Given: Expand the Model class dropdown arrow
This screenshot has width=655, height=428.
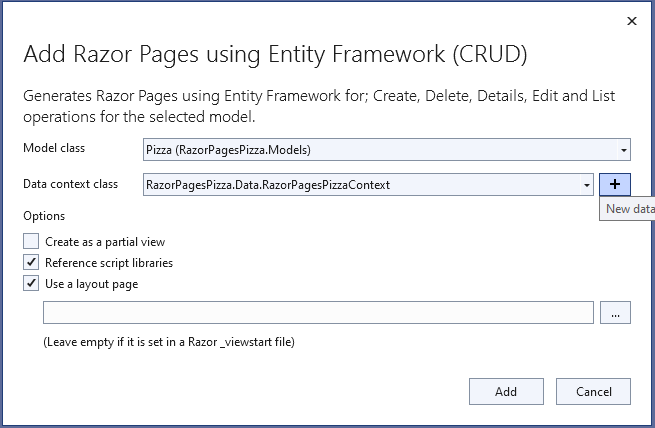Looking at the screenshot, I should [x=623, y=150].
